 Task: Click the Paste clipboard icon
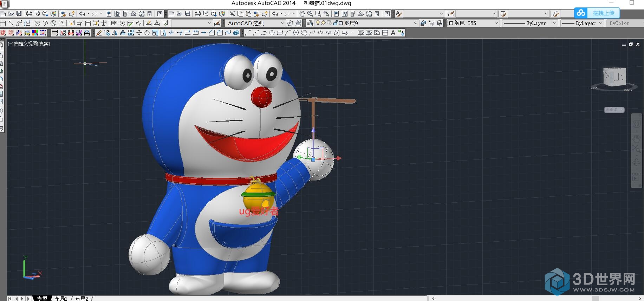[x=248, y=14]
